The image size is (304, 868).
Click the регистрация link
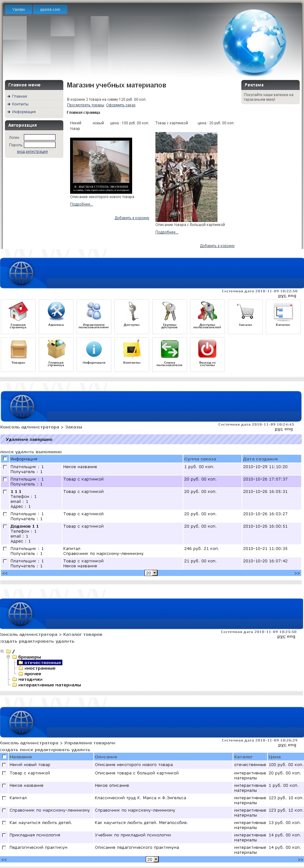point(37,152)
